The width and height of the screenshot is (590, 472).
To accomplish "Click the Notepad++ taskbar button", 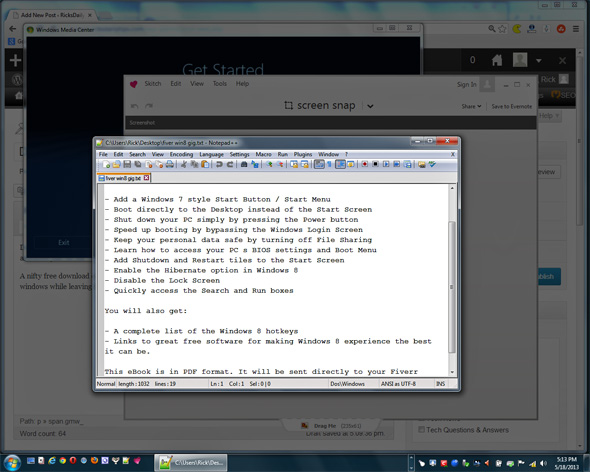I will (x=191, y=463).
